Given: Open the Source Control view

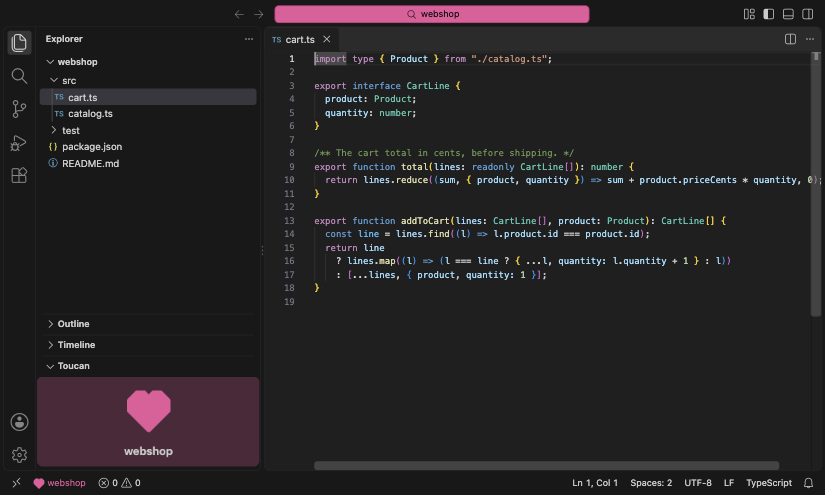Looking at the screenshot, I should tap(19, 109).
